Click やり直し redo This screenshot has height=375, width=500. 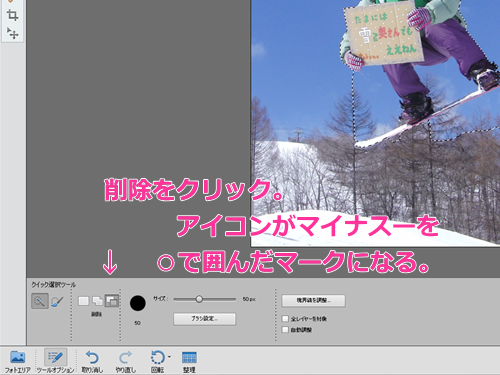[125, 361]
